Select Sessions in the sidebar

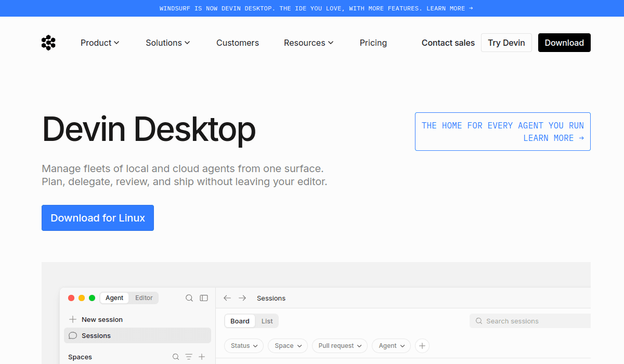pyautogui.click(x=137, y=335)
